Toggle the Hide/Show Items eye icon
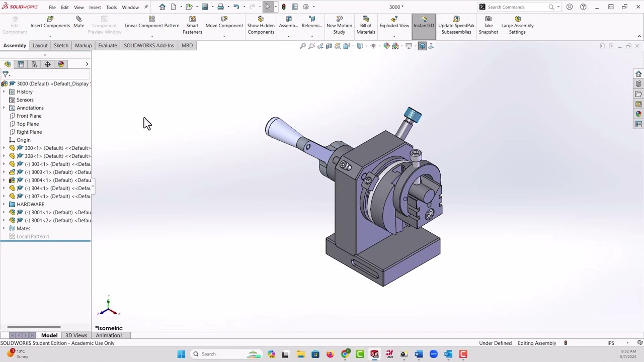This screenshot has height=362, width=644. (x=373, y=46)
